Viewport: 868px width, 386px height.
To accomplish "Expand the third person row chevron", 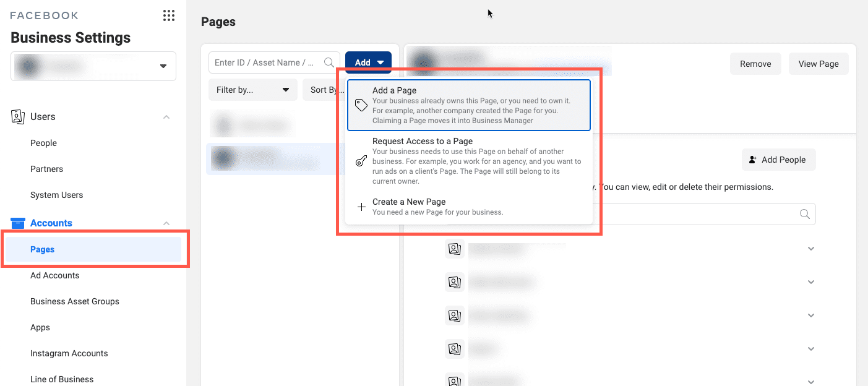I will coord(811,315).
